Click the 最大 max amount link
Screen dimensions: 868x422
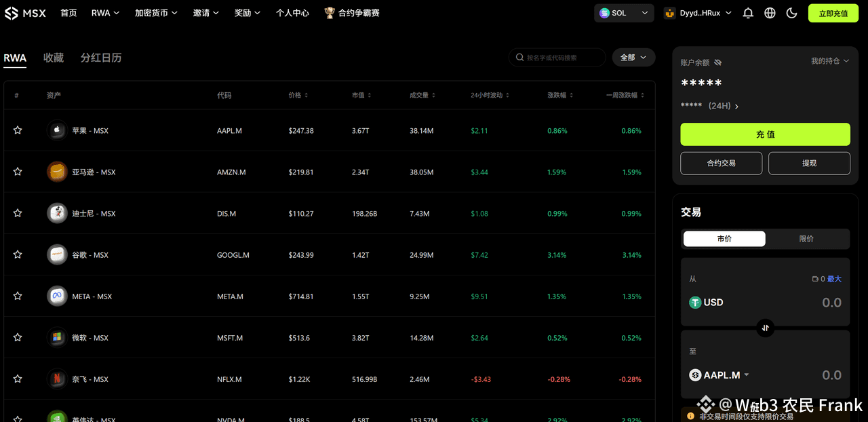[834, 279]
